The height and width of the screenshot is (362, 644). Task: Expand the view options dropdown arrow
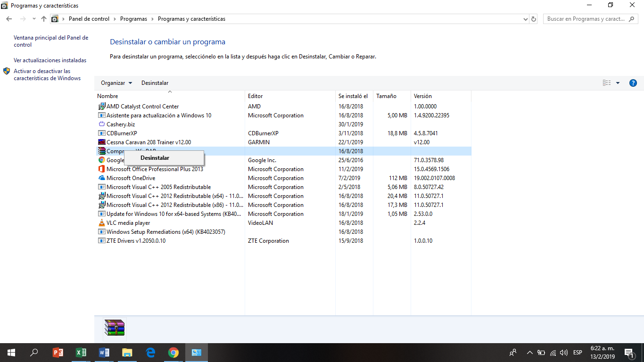tap(618, 83)
